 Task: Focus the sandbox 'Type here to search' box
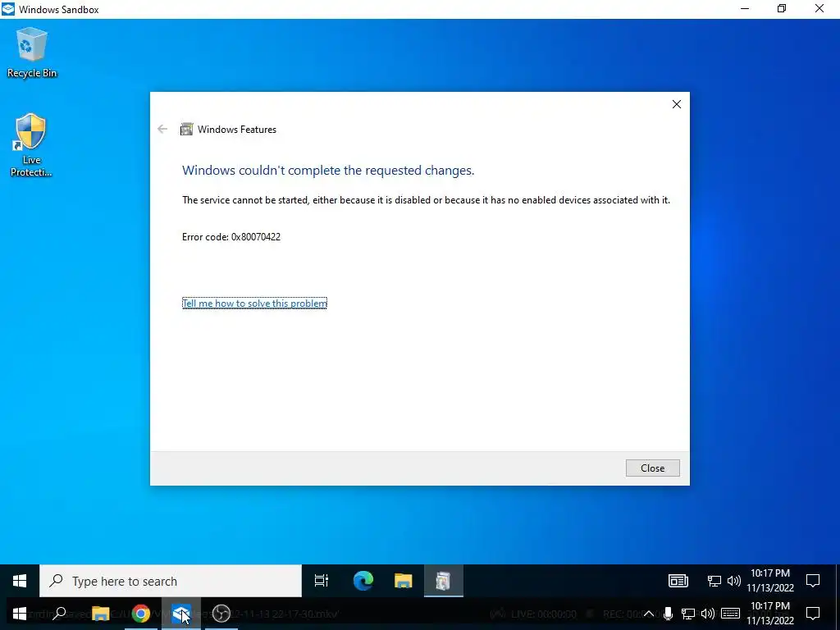pyautogui.click(x=171, y=581)
